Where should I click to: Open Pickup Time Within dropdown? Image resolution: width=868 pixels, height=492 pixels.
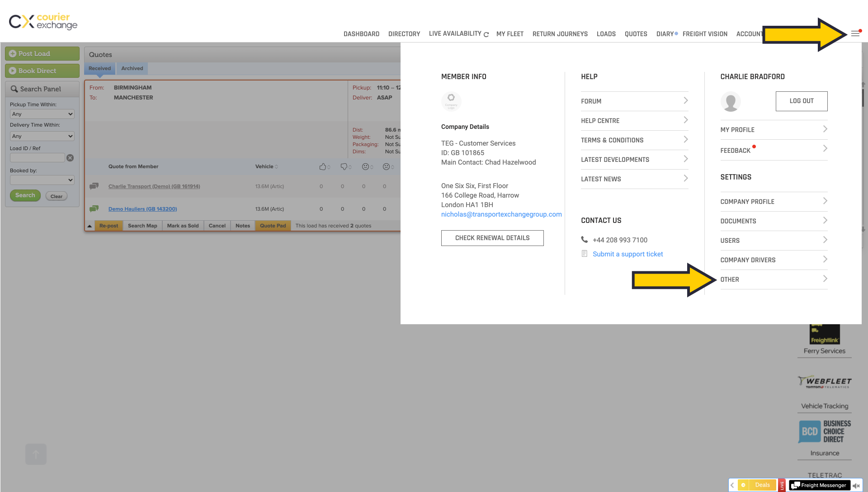42,114
